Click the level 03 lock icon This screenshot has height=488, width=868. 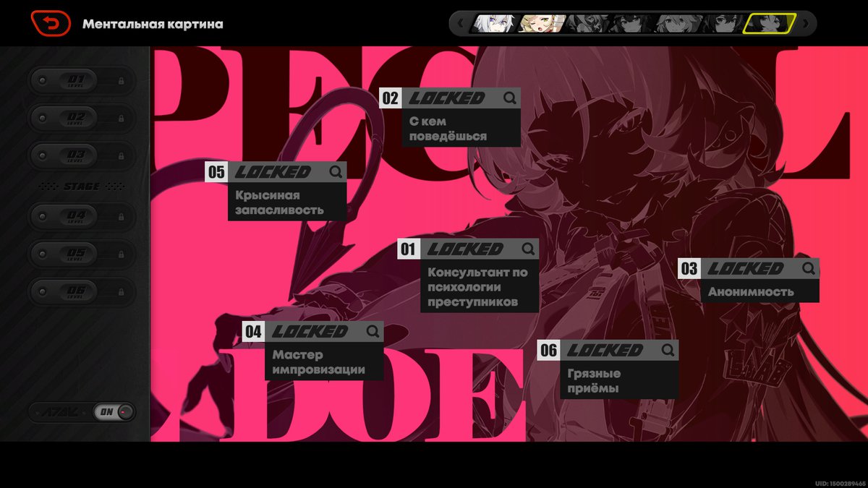[x=121, y=155]
